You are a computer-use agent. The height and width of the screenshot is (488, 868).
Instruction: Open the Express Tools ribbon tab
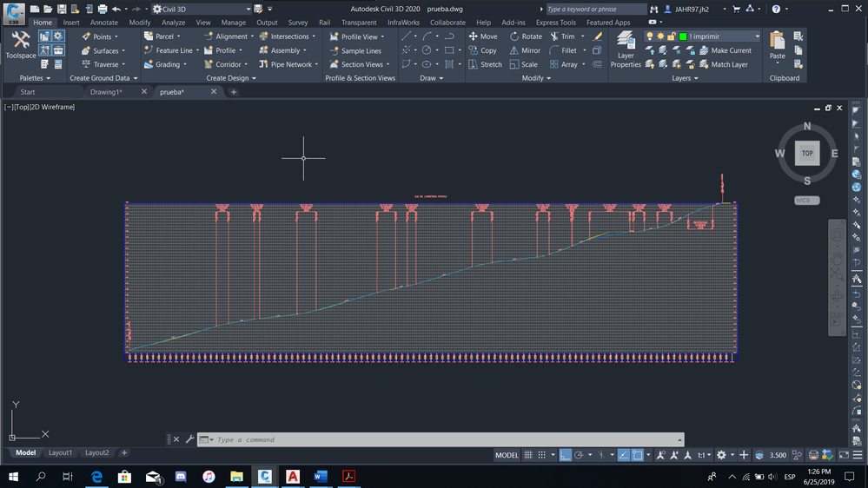tap(556, 23)
